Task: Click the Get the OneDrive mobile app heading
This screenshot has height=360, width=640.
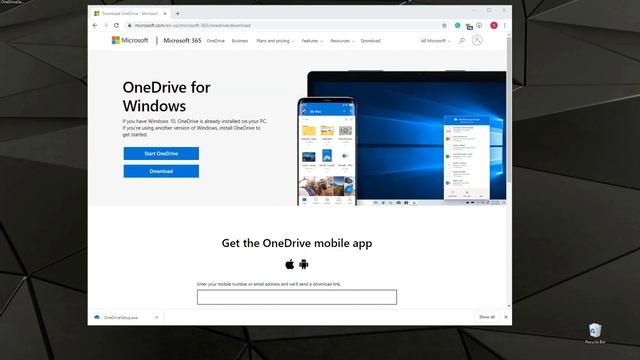Action: point(297,243)
